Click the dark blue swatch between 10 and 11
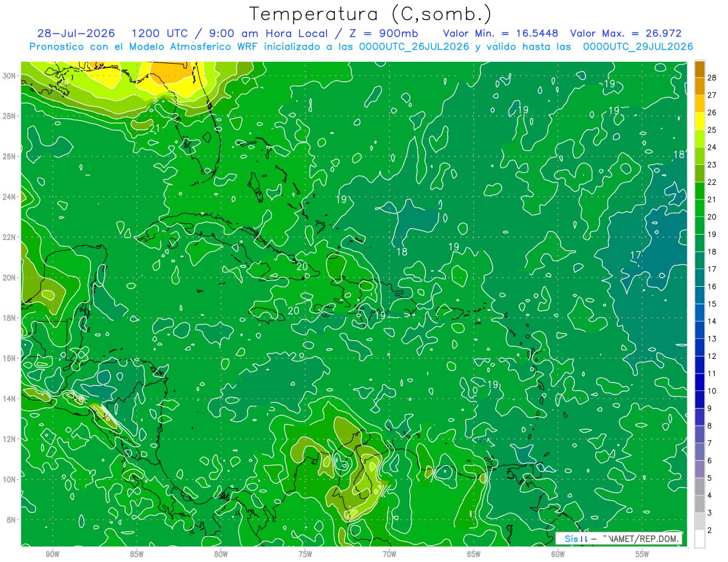Image resolution: width=728 pixels, height=562 pixels. [x=699, y=383]
